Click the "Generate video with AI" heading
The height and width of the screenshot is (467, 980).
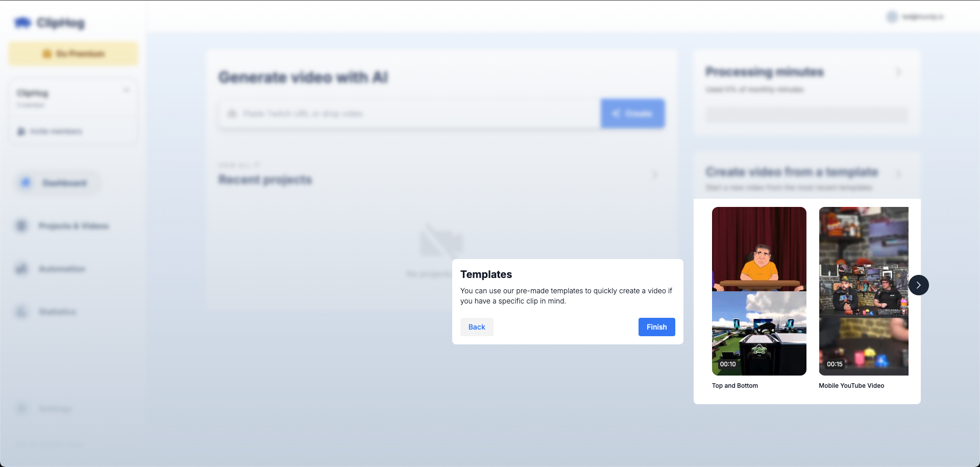click(303, 77)
